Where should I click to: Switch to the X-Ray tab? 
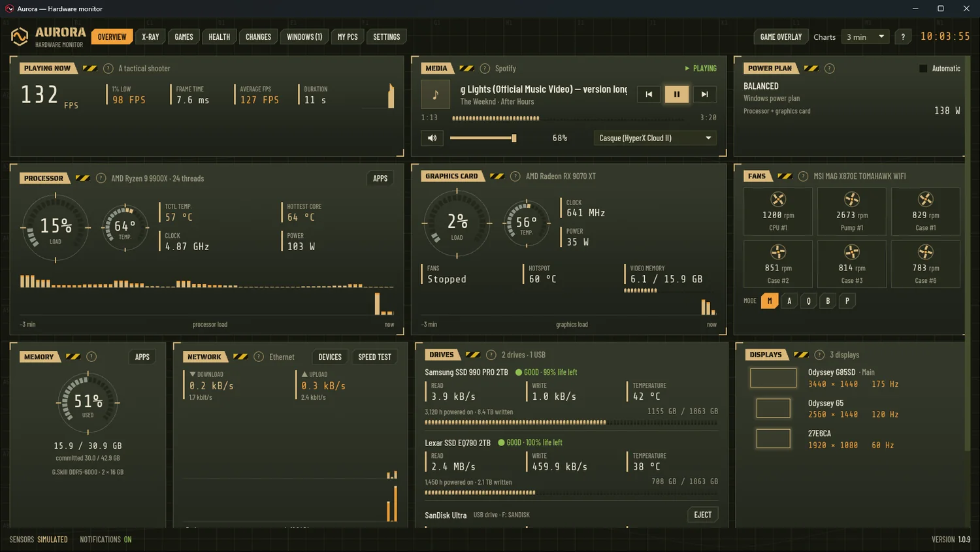coord(150,37)
